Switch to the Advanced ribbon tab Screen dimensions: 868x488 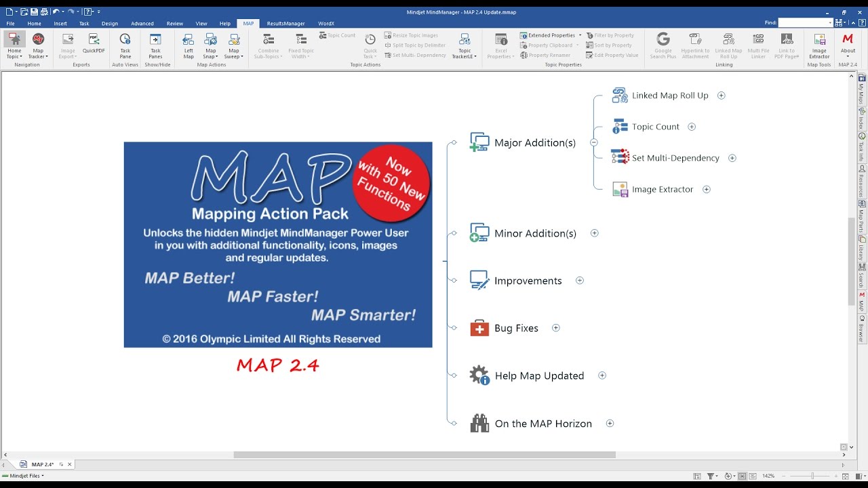point(142,24)
